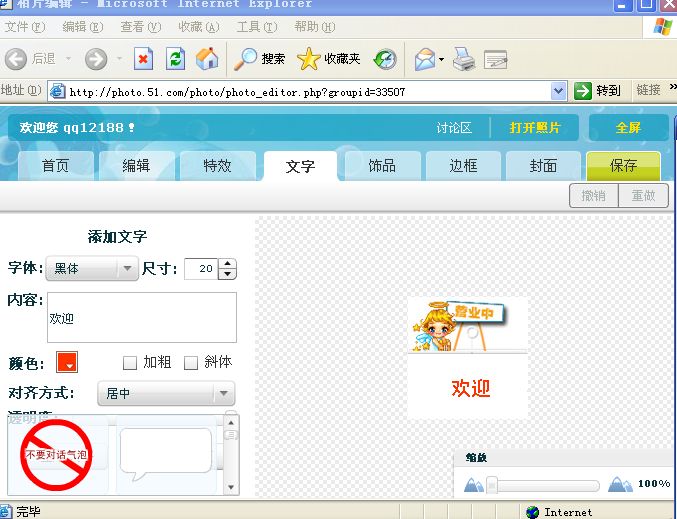The width and height of the screenshot is (677, 519).
Task: Click the Windows flag logo
Action: [x=663, y=26]
